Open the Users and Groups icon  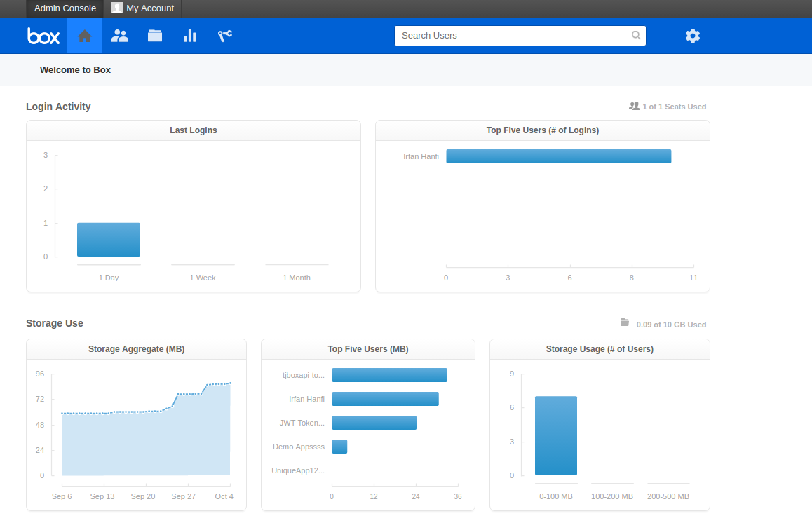coord(120,36)
